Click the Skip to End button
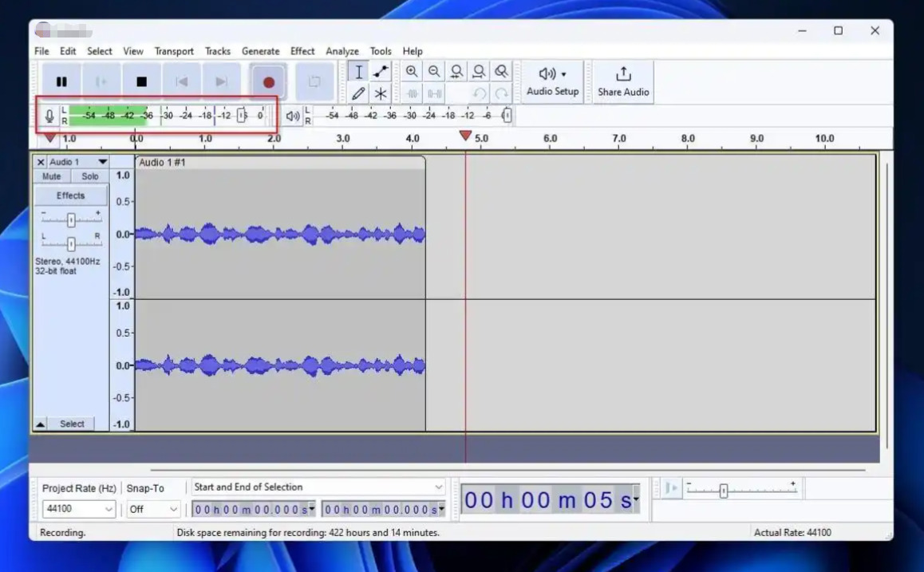The width and height of the screenshot is (924, 572). coord(222,81)
